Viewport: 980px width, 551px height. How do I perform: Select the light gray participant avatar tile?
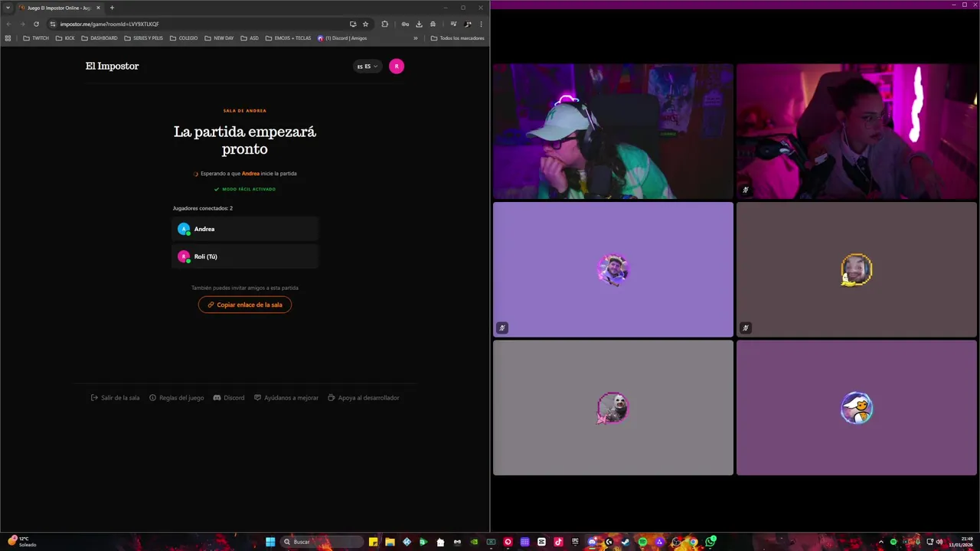(612, 408)
